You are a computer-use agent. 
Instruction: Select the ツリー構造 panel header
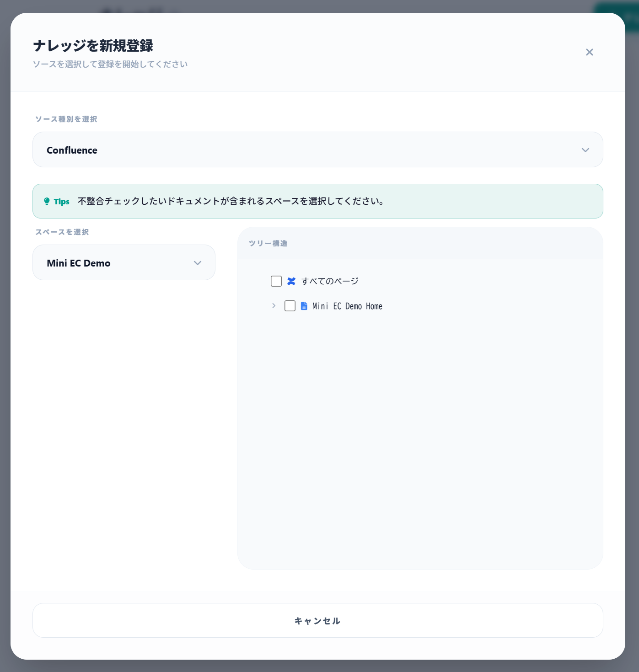pyautogui.click(x=268, y=243)
